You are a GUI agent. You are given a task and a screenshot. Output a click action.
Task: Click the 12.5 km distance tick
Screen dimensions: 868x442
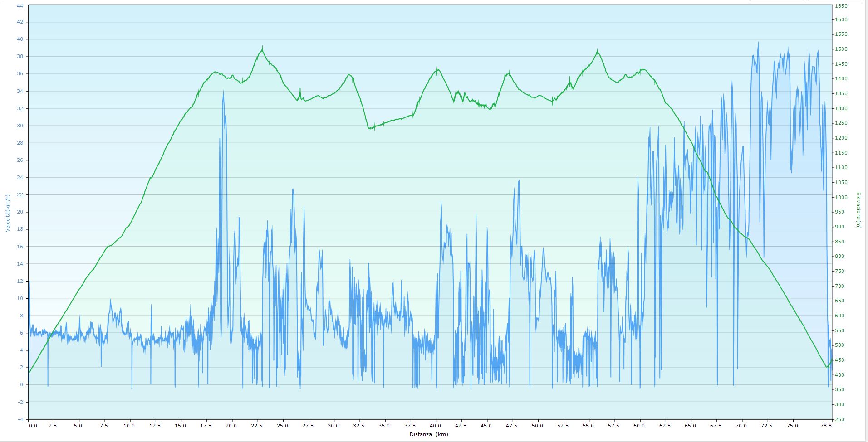[154, 426]
